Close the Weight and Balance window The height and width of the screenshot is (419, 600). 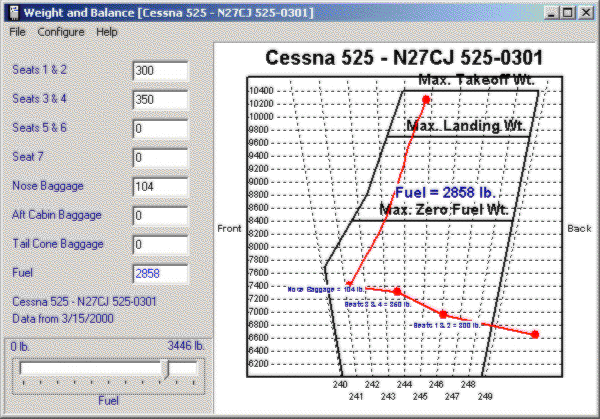[586, 13]
